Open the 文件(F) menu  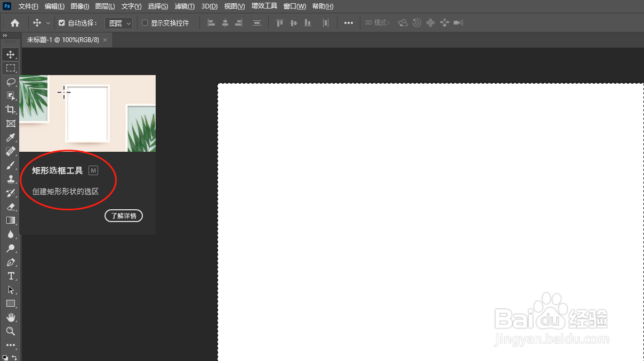tap(28, 6)
